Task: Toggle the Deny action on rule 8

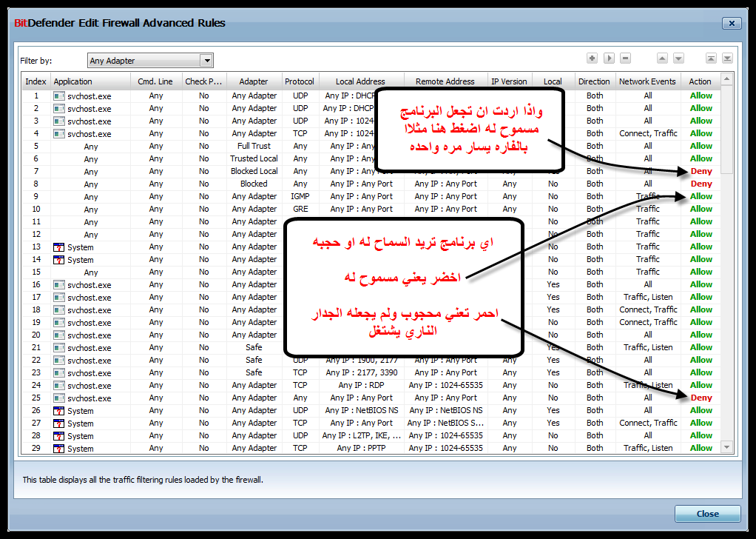Action: click(701, 184)
